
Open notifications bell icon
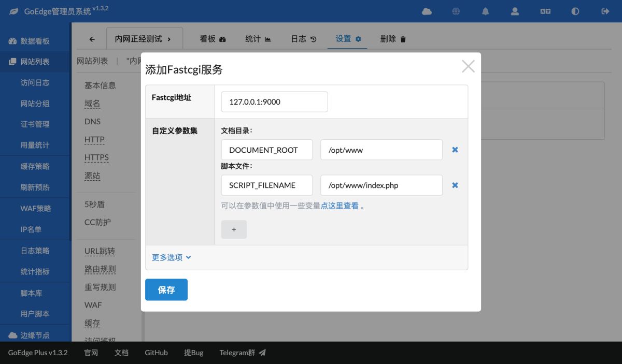(x=486, y=11)
